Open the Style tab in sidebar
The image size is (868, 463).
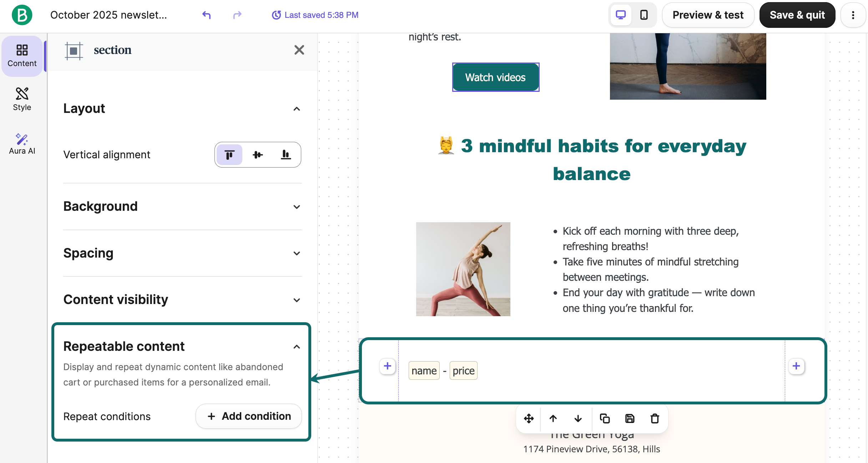click(x=22, y=99)
